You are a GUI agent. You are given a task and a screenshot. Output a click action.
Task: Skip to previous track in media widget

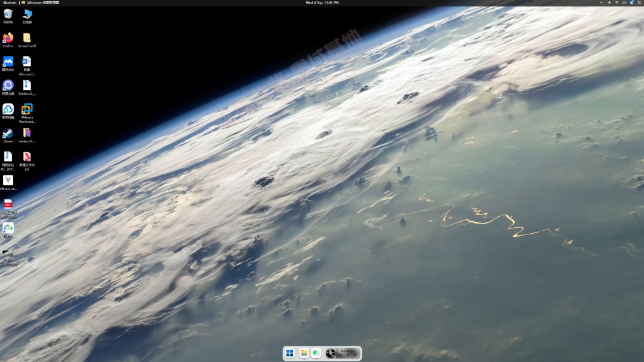pyautogui.click(x=340, y=355)
